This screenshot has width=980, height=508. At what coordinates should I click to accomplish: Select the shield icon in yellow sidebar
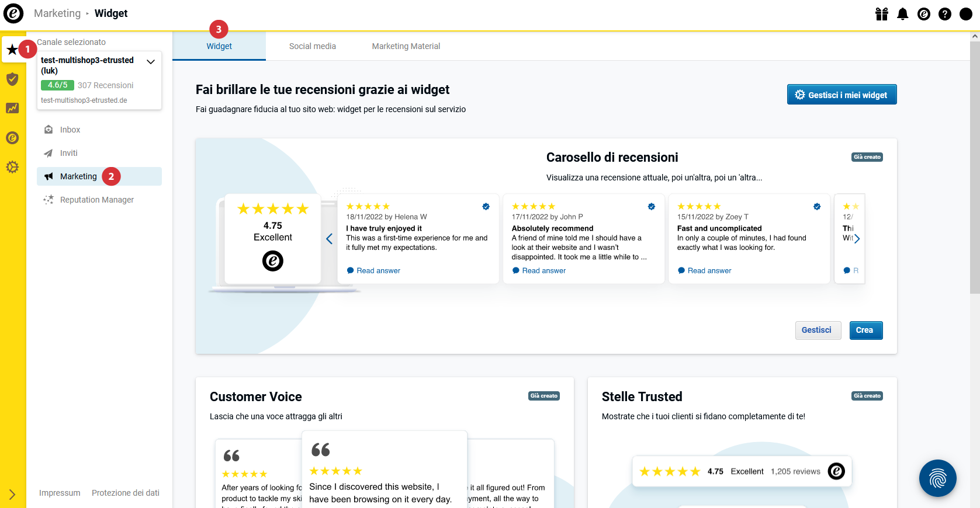point(12,79)
